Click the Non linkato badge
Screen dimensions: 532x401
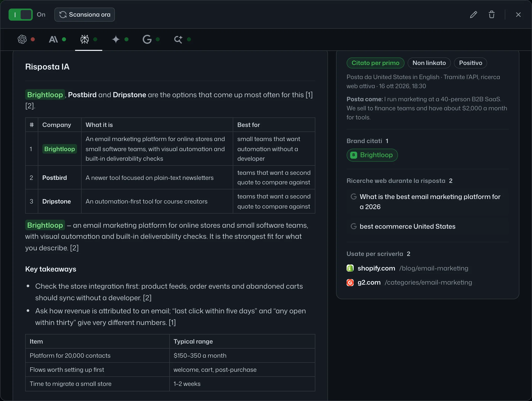click(429, 63)
